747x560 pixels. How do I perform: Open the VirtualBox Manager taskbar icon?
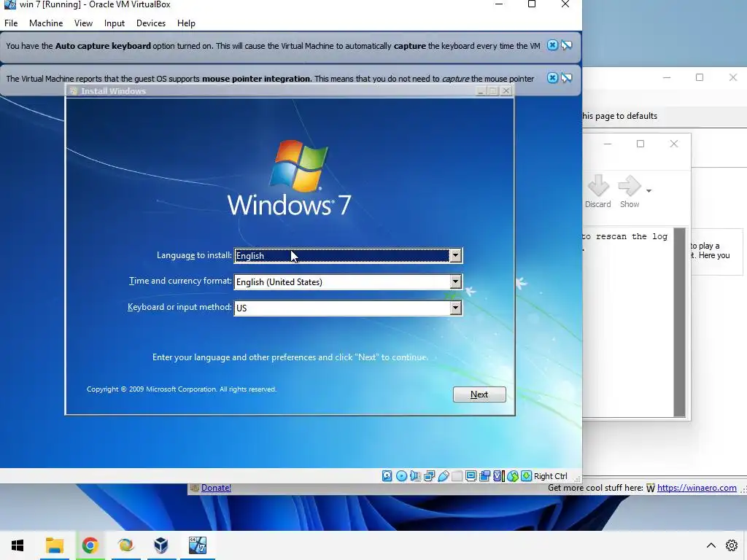point(161,545)
